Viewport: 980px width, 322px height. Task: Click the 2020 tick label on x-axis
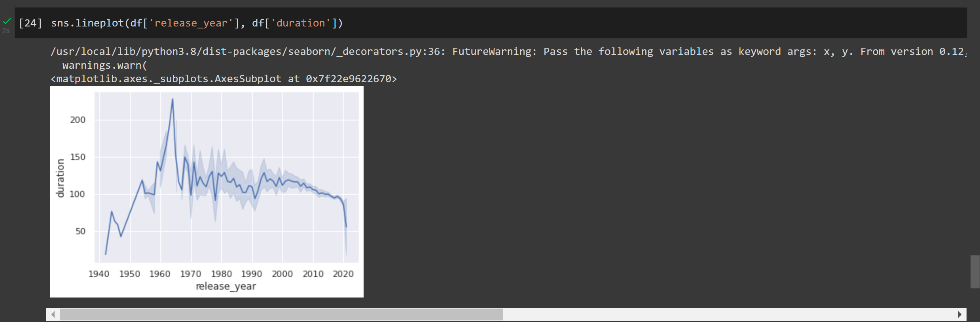coord(343,274)
